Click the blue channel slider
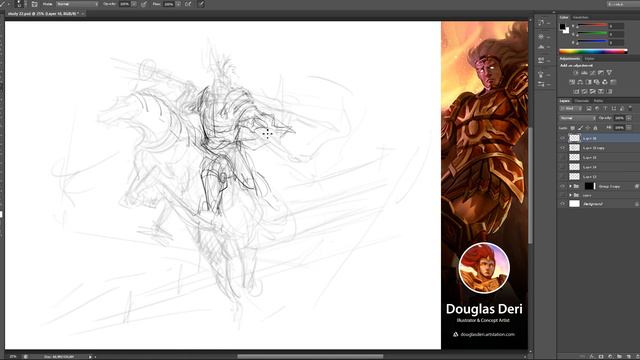Screen dimensions: 640x360 pos(592,42)
